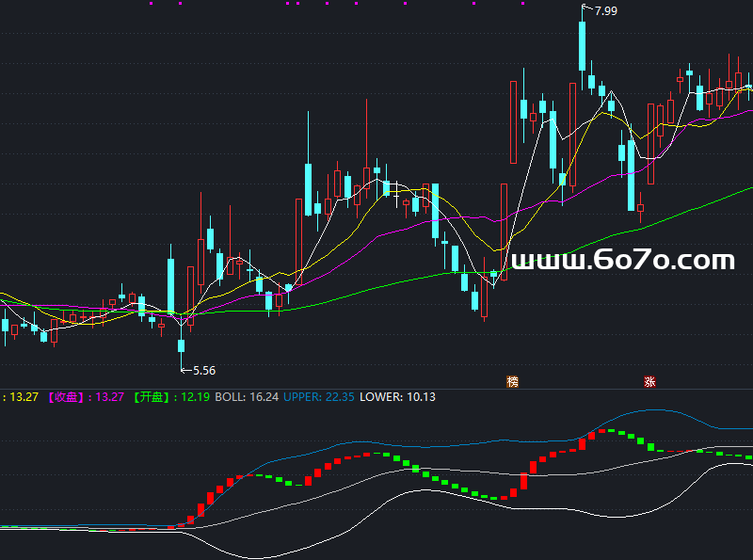Click the BOLL: 16.24 indicator value
Image resolution: width=753 pixels, height=560 pixels.
(x=247, y=397)
